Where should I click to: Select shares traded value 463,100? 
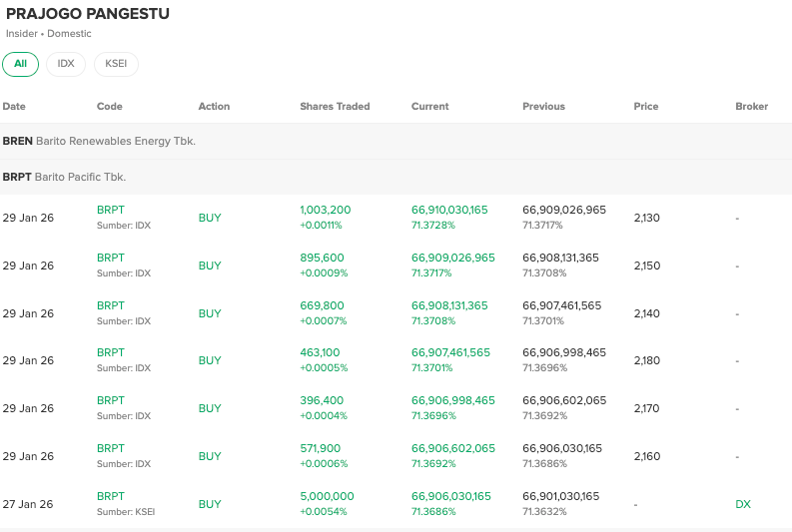[320, 352]
